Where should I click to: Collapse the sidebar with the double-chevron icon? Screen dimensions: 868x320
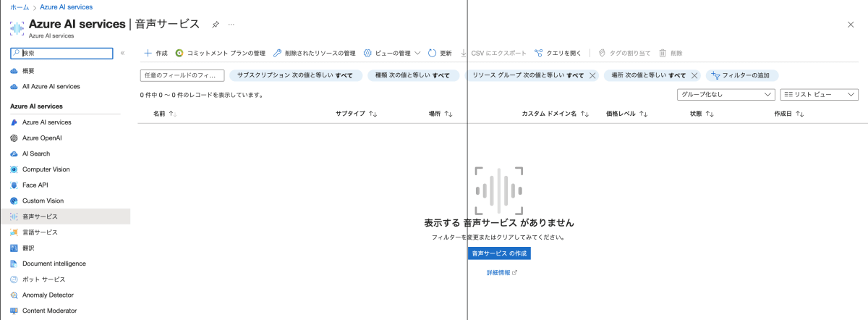tap(123, 53)
